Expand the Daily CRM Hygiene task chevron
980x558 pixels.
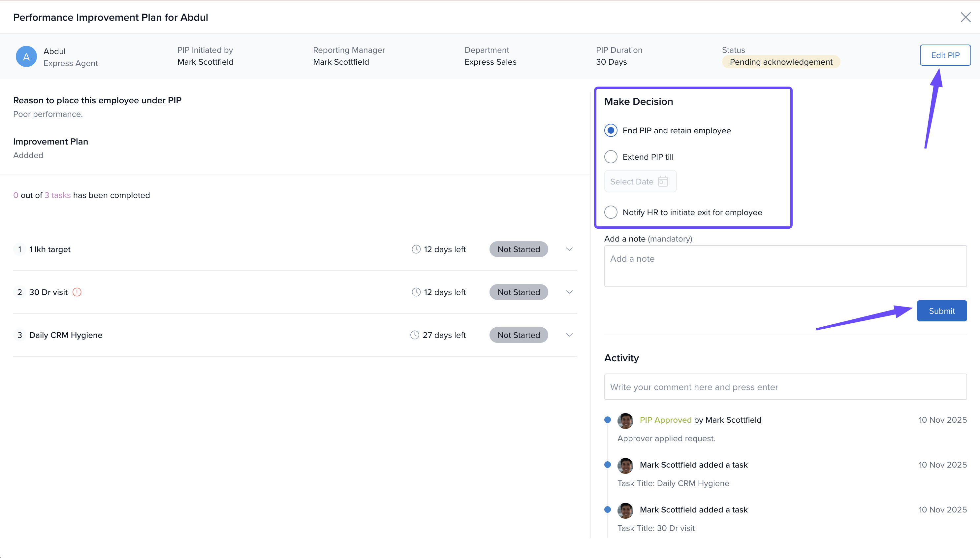(x=569, y=335)
